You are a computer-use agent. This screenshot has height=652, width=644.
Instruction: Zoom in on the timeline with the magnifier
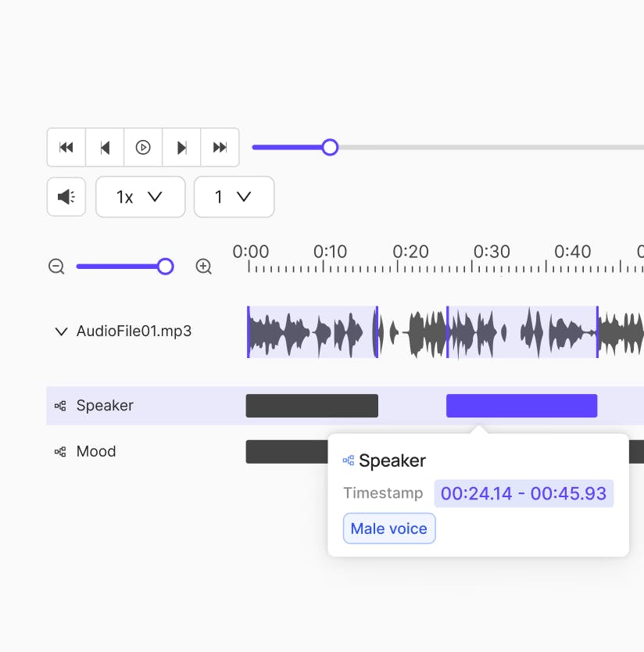pyautogui.click(x=203, y=267)
